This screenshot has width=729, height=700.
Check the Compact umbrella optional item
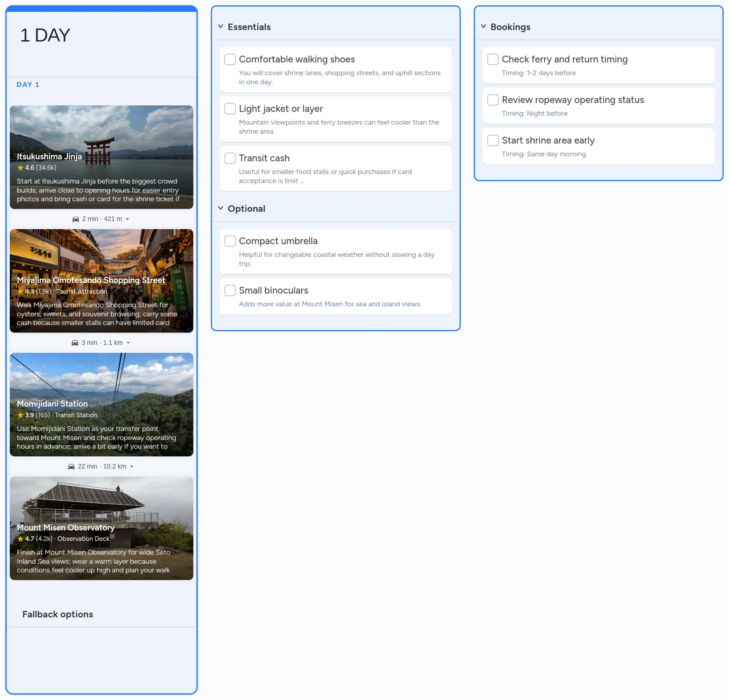pos(230,241)
